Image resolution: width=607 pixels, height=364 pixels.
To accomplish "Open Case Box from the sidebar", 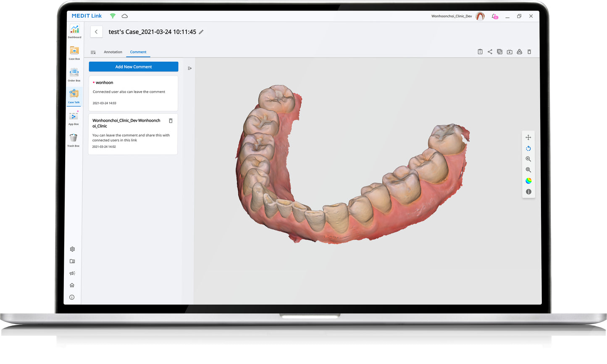I will (74, 52).
